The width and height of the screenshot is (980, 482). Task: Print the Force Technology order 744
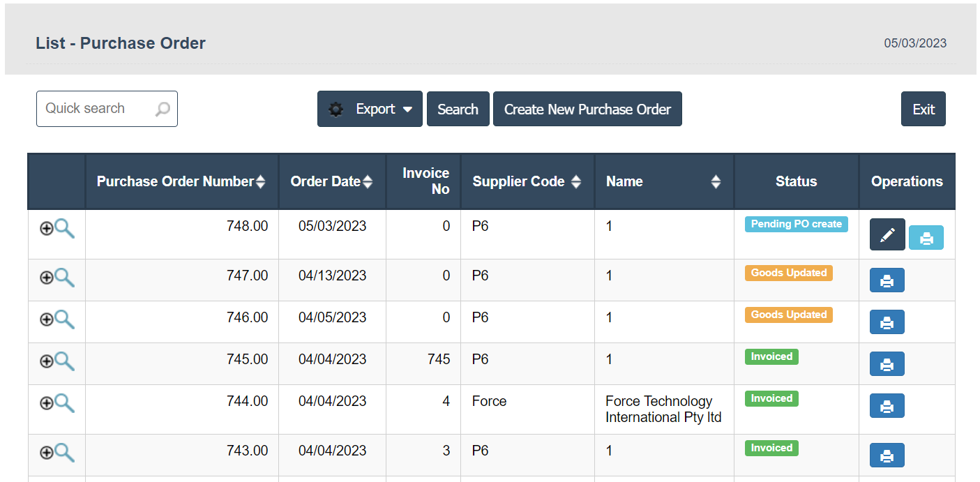[887, 406]
